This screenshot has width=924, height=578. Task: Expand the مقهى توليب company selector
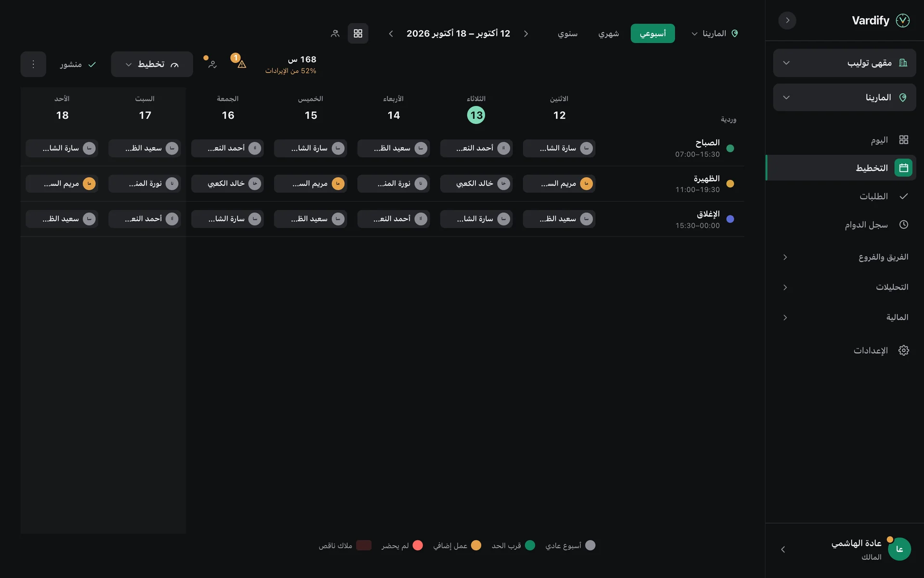[844, 63]
